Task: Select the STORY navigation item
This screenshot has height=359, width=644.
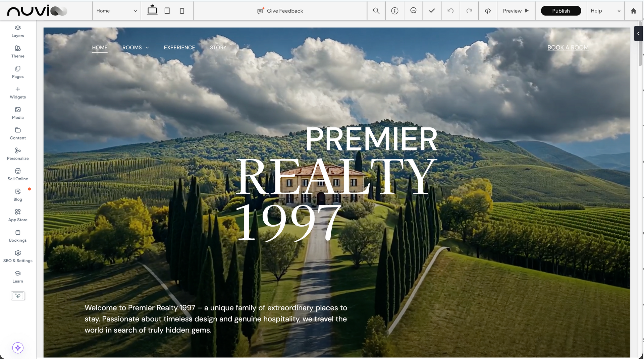Action: [x=218, y=47]
